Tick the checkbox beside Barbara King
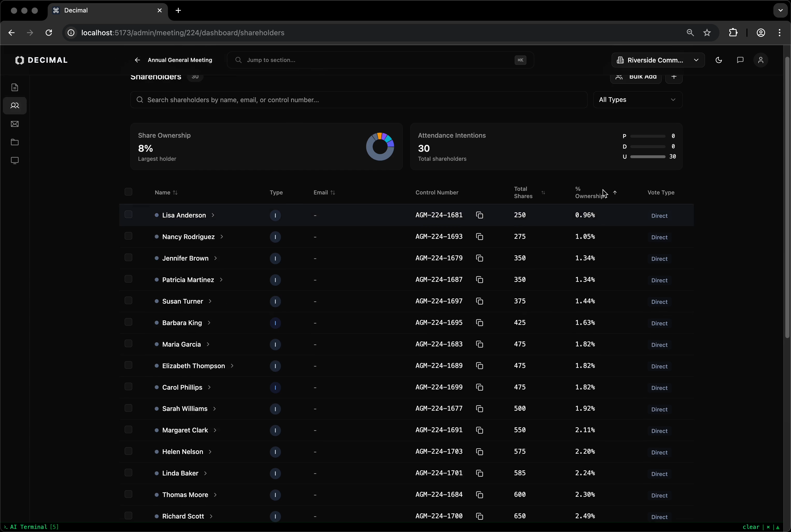The image size is (791, 532). tap(128, 322)
